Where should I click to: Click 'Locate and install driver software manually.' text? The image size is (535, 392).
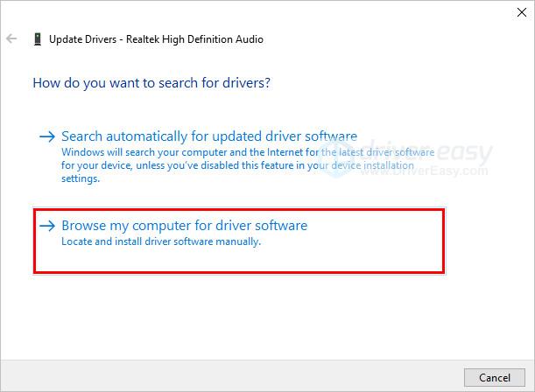pyautogui.click(x=161, y=241)
